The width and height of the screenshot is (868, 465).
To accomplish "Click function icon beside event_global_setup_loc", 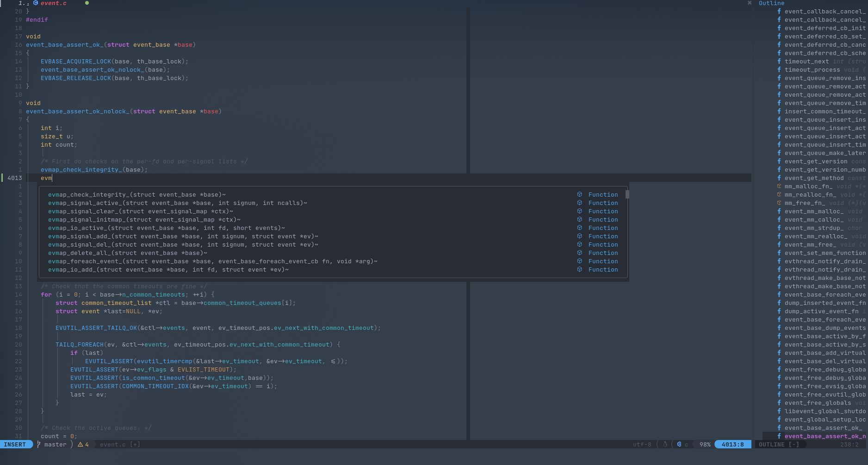I will click(x=779, y=420).
